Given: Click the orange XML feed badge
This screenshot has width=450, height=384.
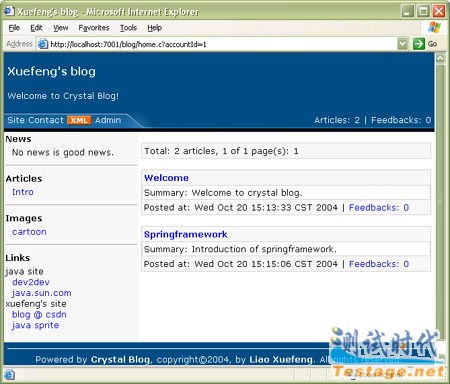Looking at the screenshot, I should (x=79, y=120).
